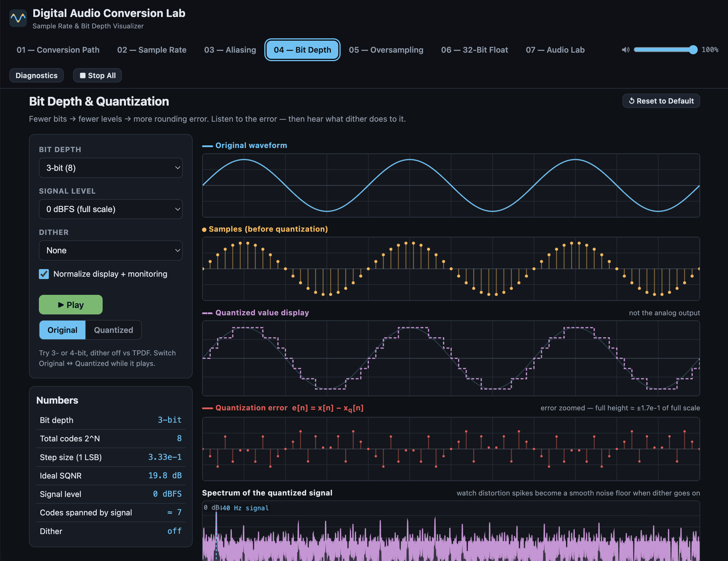This screenshot has width=728, height=561.
Task: Click the Reset to Default arrow icon
Action: (631, 101)
